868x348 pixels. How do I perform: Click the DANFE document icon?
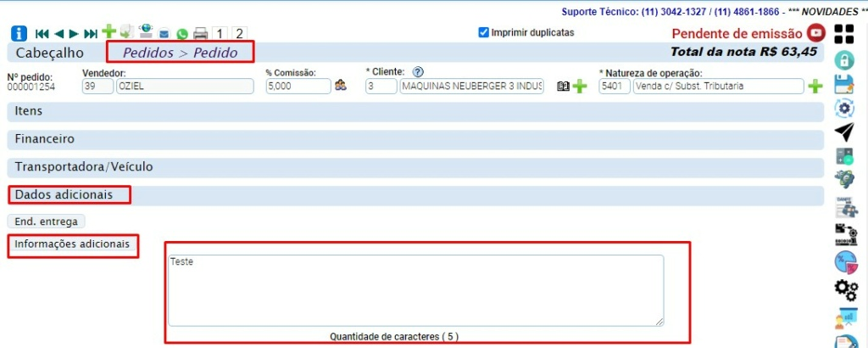pos(845,207)
